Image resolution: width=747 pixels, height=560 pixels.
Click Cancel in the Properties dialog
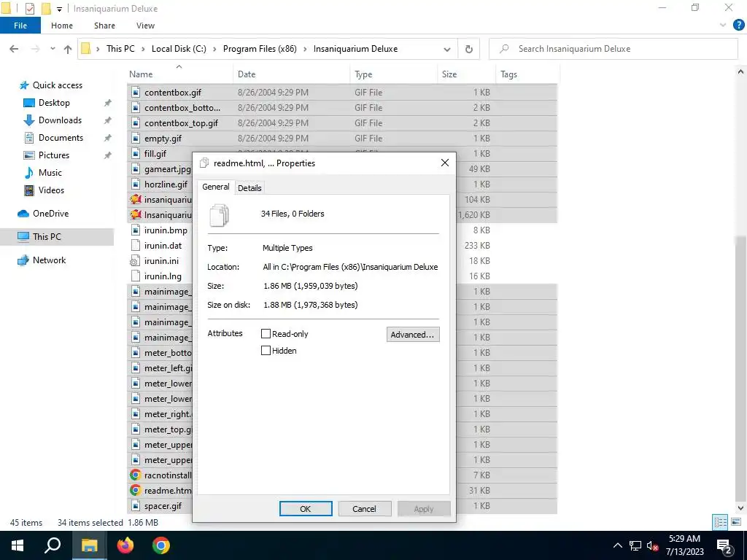tap(365, 508)
